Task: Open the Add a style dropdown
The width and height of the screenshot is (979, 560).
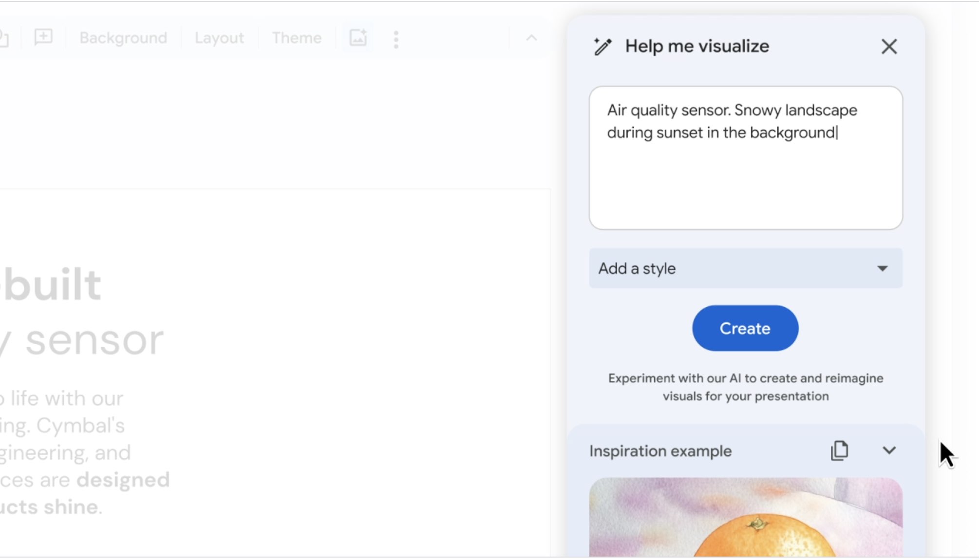Action: [x=731, y=268]
